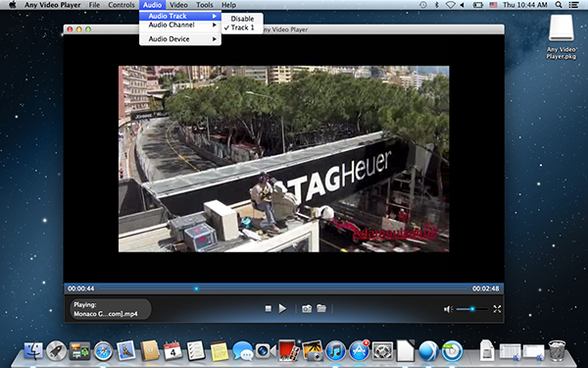
Task: Close the Any Video Player window
Action: point(70,29)
